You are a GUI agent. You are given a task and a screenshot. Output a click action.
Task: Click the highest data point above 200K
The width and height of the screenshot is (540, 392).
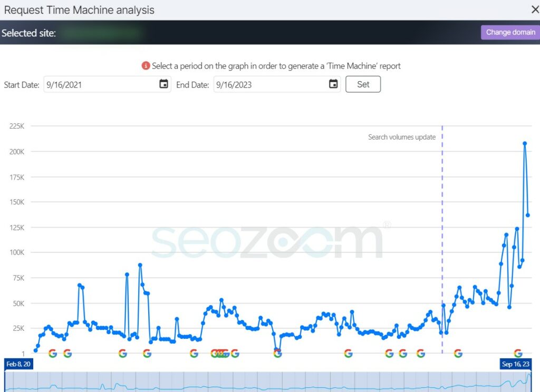[x=525, y=143]
